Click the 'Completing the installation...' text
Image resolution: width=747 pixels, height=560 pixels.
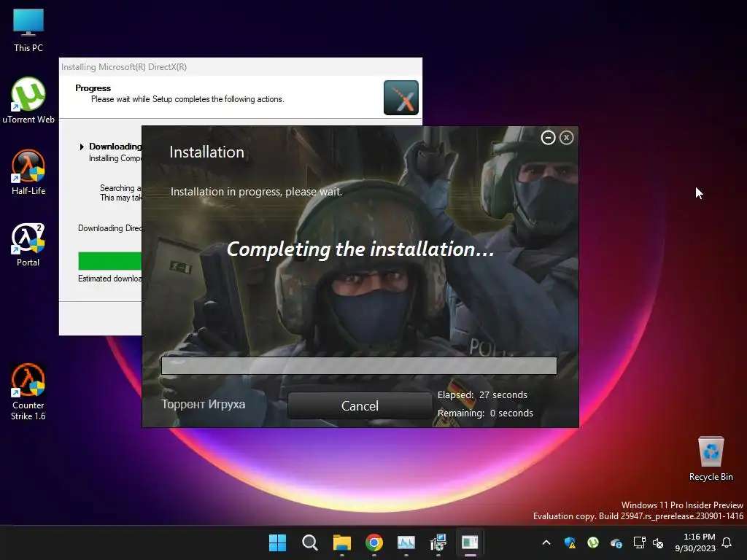(360, 249)
